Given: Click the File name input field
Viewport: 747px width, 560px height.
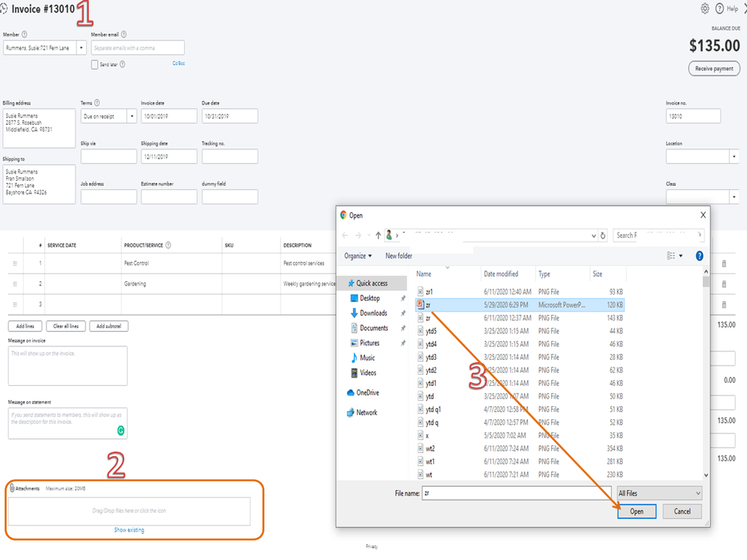Looking at the screenshot, I should point(517,493).
